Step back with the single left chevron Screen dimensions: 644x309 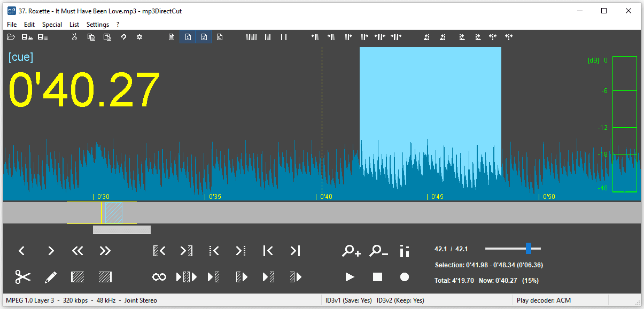[x=22, y=250]
